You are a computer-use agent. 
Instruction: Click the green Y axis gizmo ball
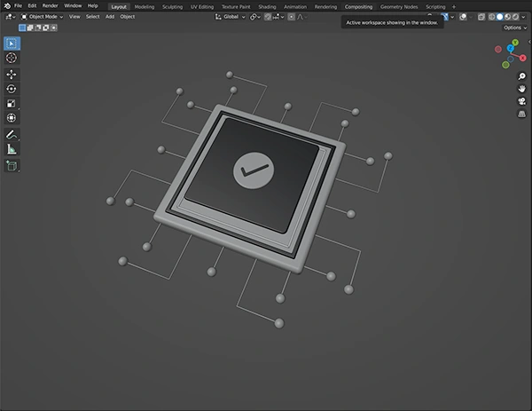tap(515, 43)
